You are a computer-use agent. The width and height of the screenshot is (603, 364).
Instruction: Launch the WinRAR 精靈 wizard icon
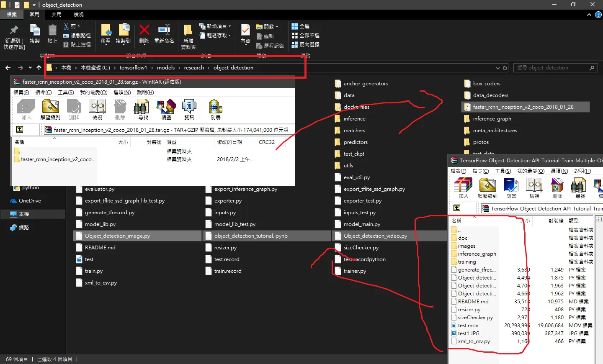[x=166, y=110]
